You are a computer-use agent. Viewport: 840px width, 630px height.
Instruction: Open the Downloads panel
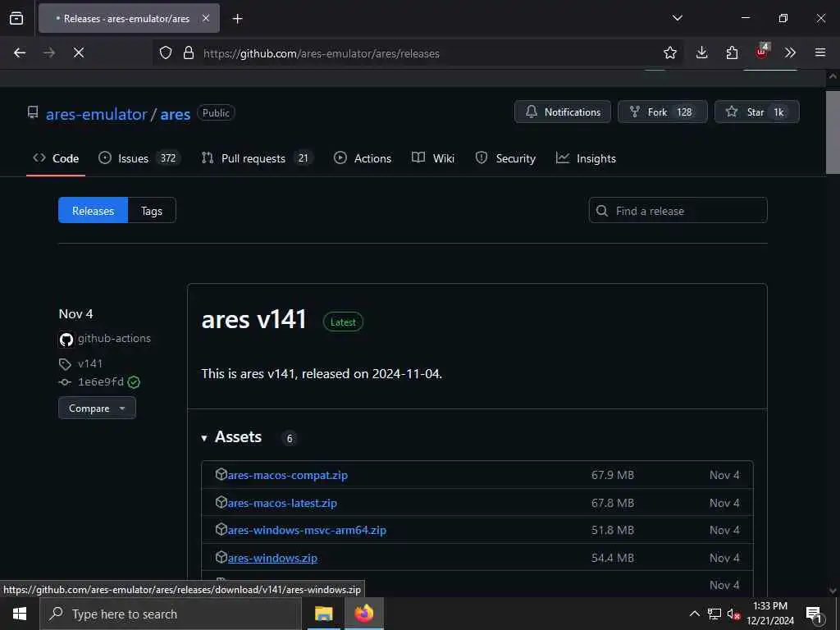tap(701, 52)
